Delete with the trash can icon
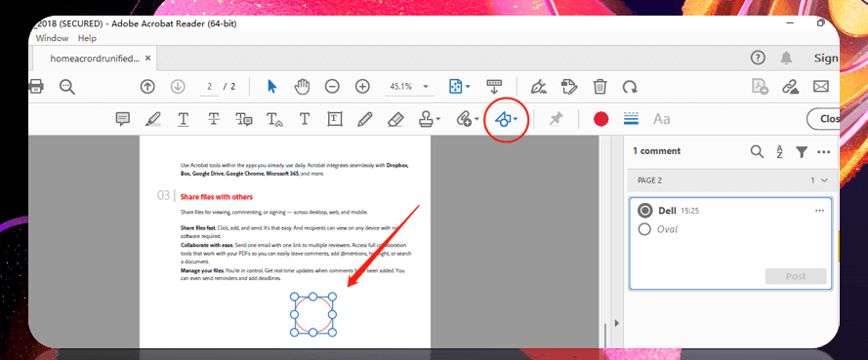 click(599, 87)
